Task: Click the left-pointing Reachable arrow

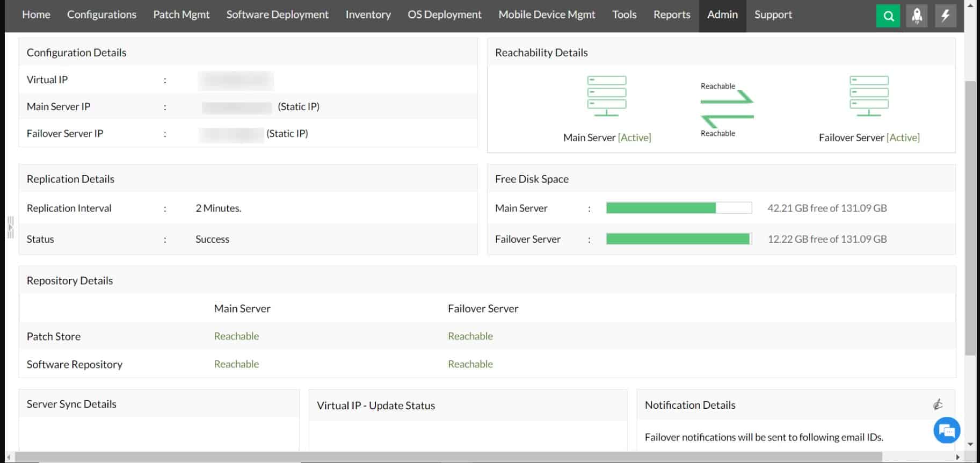Action: (x=727, y=121)
